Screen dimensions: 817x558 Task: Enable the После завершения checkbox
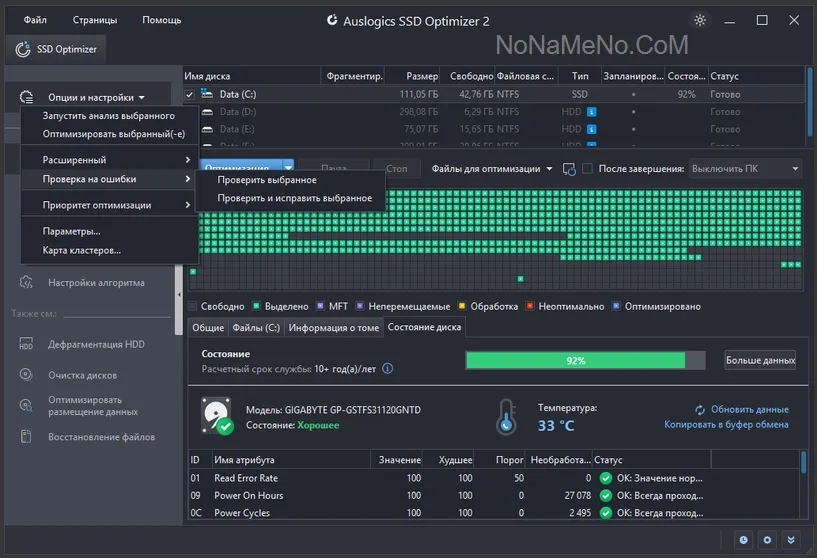click(588, 169)
